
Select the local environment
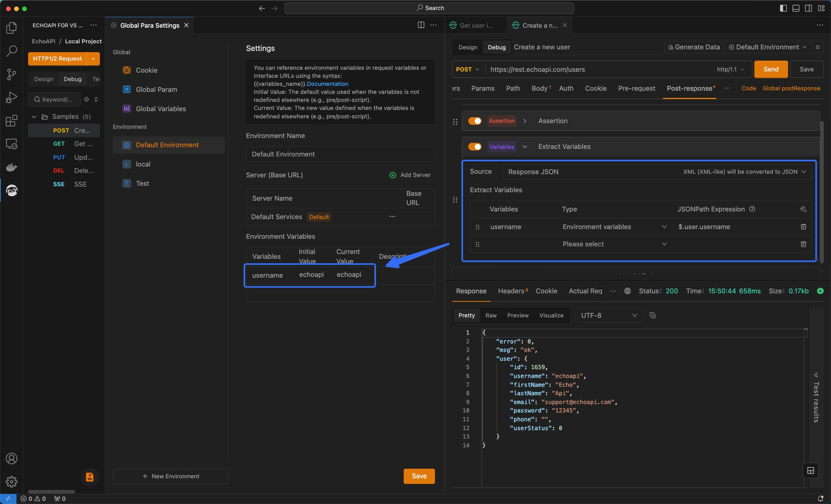click(x=169, y=164)
